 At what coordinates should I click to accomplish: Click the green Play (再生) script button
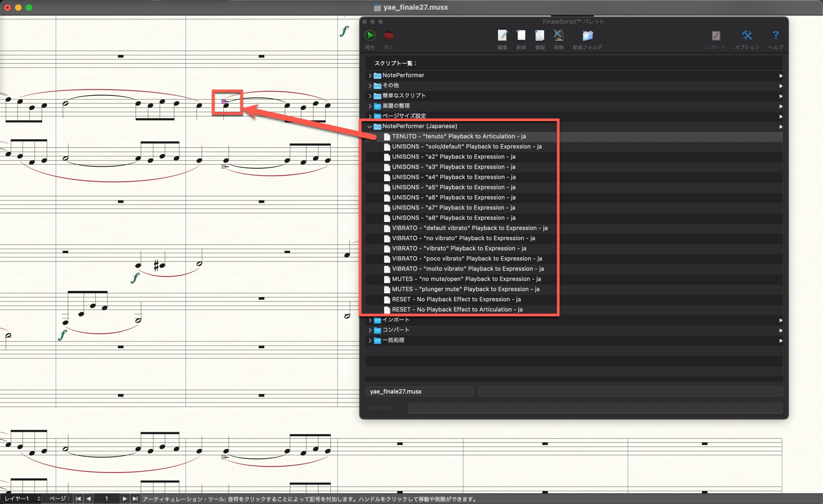pyautogui.click(x=370, y=35)
